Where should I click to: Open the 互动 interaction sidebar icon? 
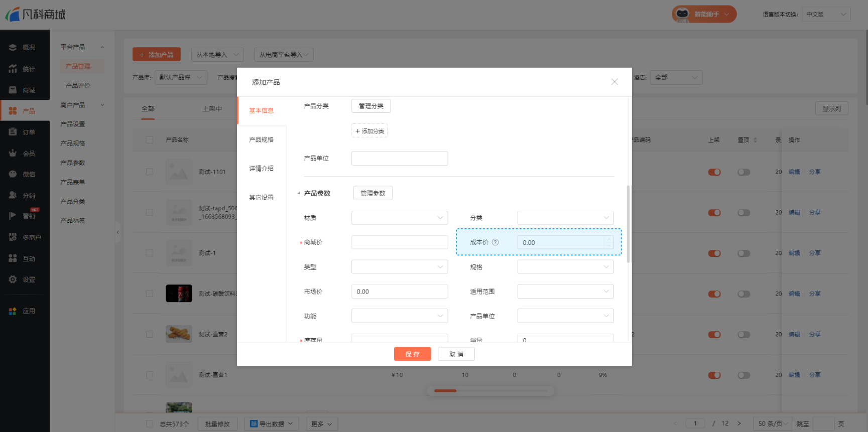click(x=13, y=258)
